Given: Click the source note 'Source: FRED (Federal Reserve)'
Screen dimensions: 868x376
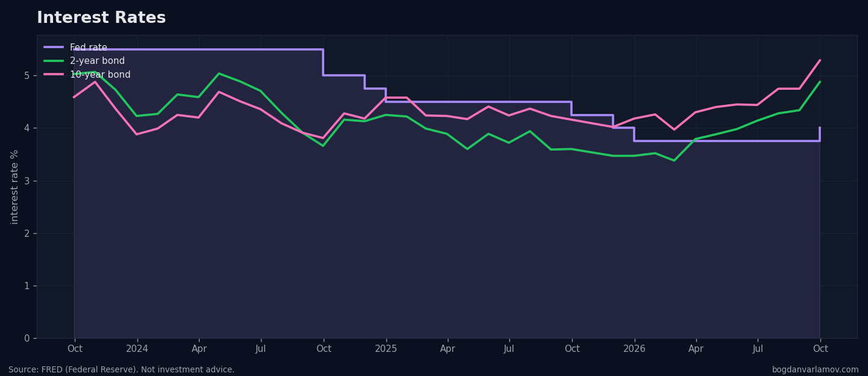Looking at the screenshot, I should 75,370.
